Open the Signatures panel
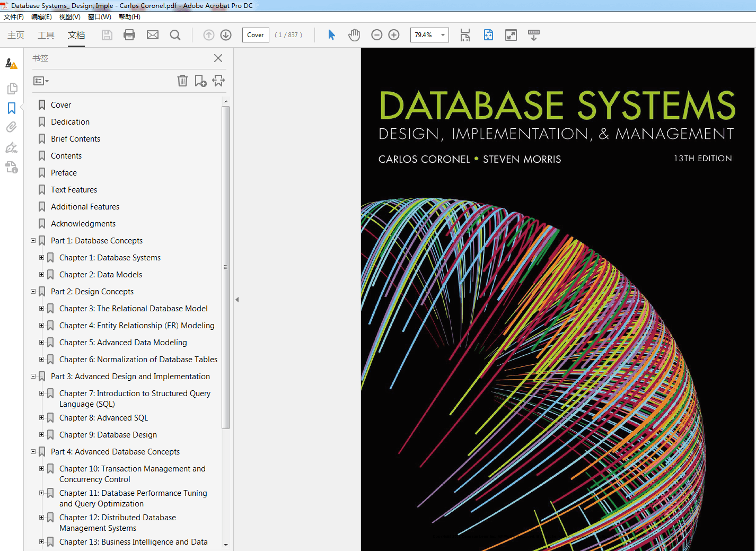756x551 pixels. click(x=12, y=147)
